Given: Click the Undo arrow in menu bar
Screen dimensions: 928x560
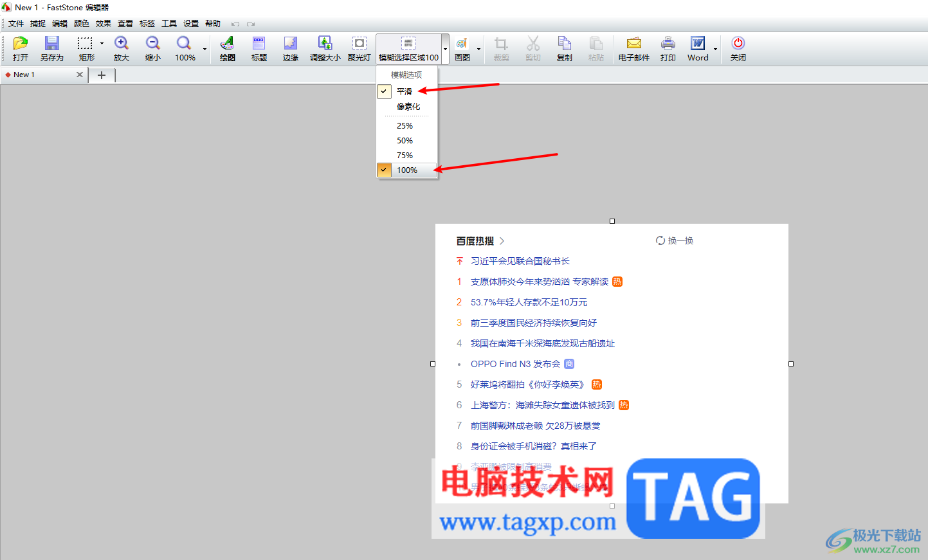Looking at the screenshot, I should (235, 24).
